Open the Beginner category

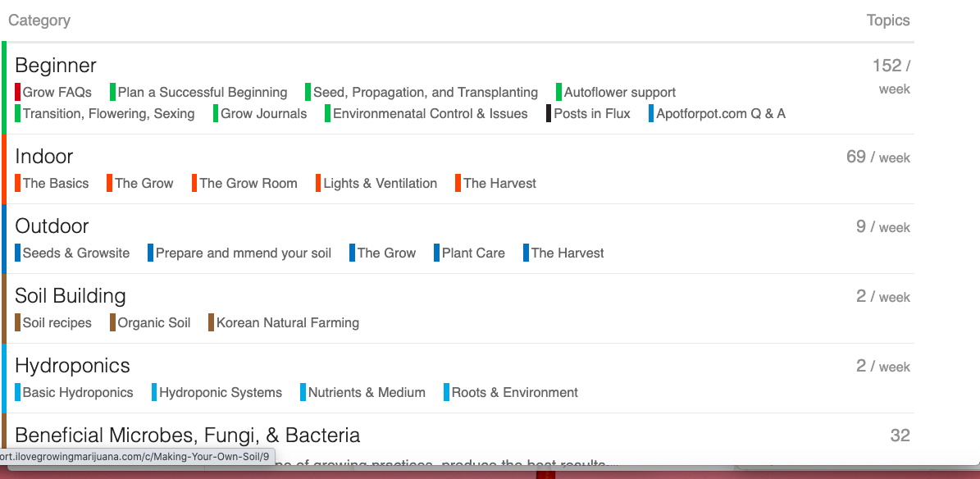pos(56,66)
